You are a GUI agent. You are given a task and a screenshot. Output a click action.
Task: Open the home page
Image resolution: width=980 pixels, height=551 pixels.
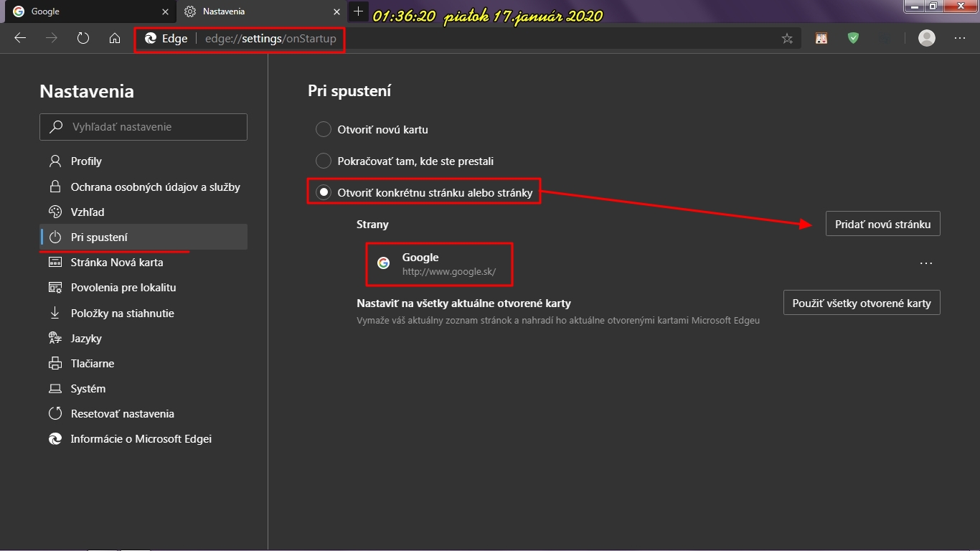(115, 39)
